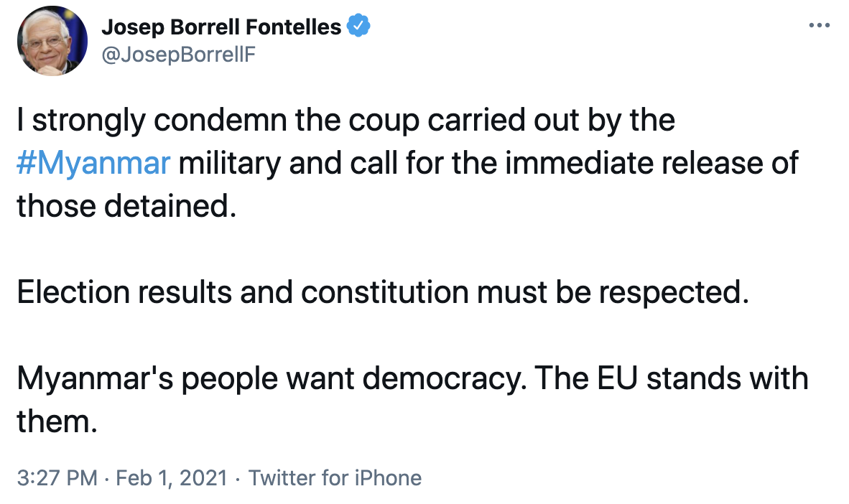The image size is (849, 504).
Task: Click the final word "them."
Action: coord(56,421)
